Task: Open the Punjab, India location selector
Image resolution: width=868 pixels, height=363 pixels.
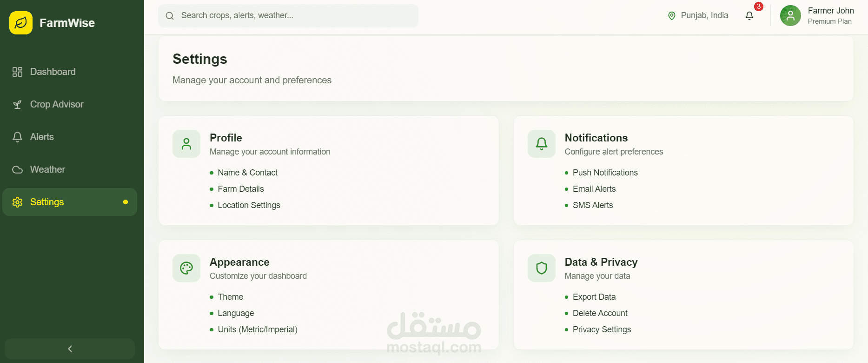Action: point(704,15)
